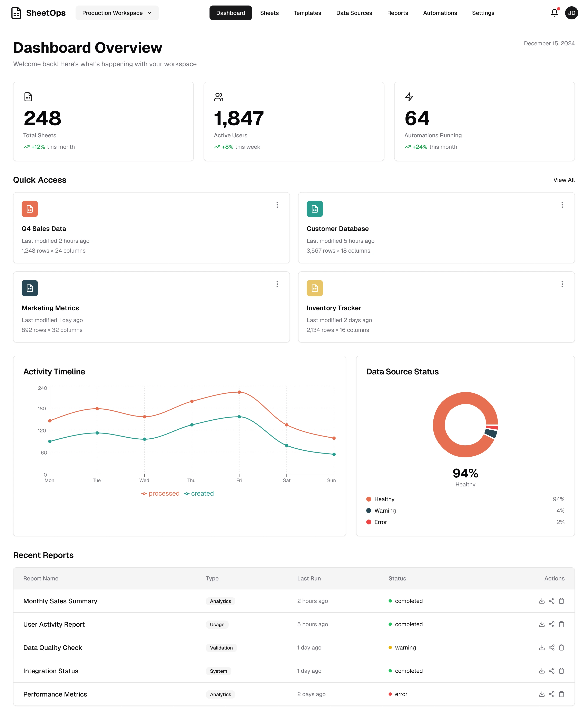This screenshot has height=719, width=588.
Task: Click the Q4 Sales Data orange icon
Action: pyautogui.click(x=30, y=209)
